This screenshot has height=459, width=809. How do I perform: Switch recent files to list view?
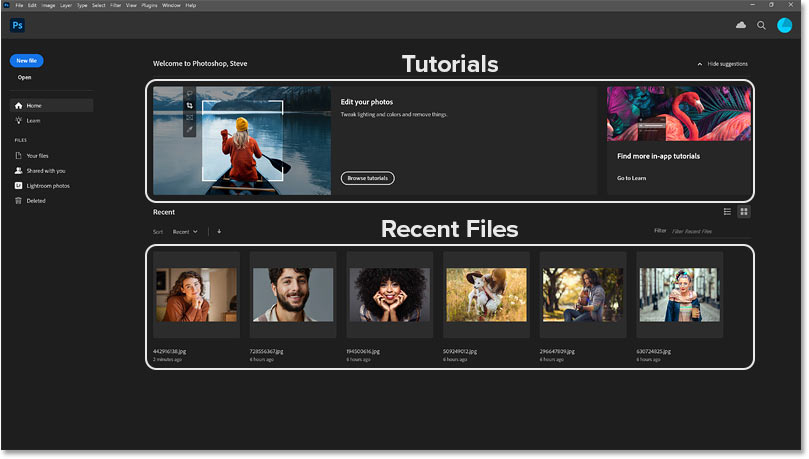click(x=727, y=211)
